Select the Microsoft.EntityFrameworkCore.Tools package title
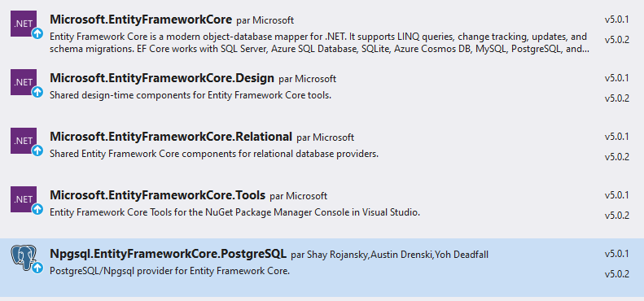 tap(157, 195)
